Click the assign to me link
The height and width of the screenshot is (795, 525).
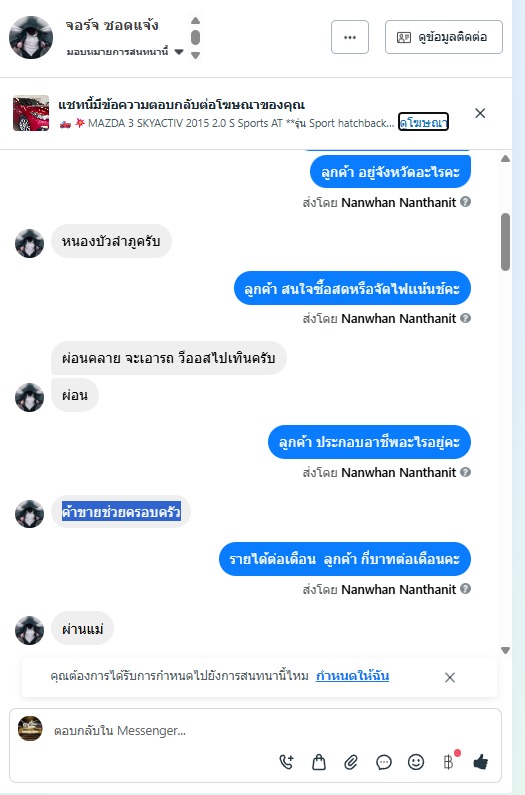click(353, 676)
